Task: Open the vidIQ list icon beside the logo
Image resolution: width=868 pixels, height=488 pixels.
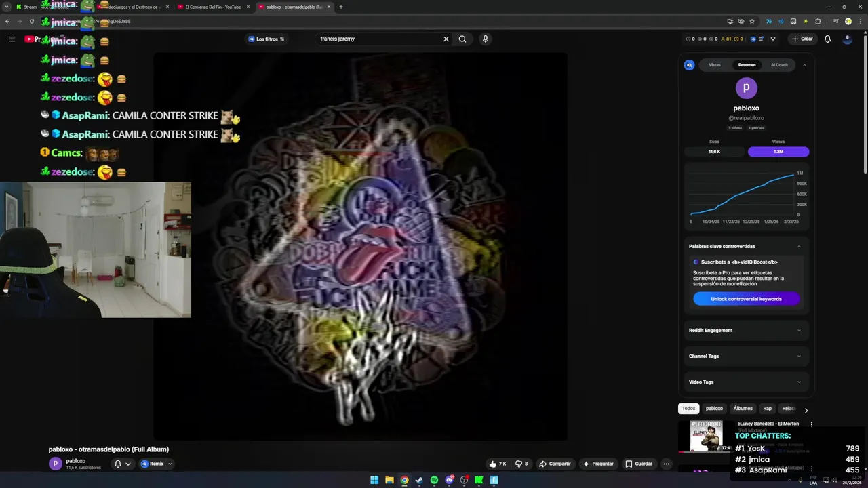Action: point(761,39)
